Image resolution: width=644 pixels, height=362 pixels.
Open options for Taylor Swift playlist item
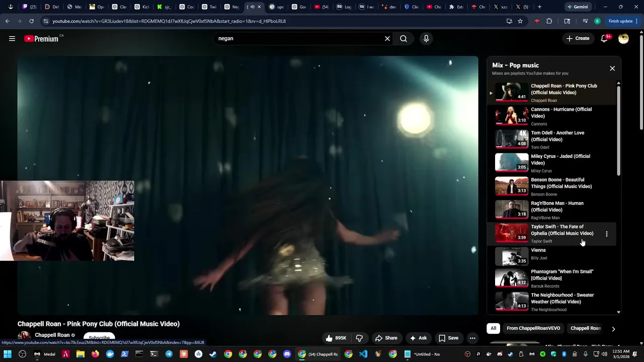607,234
